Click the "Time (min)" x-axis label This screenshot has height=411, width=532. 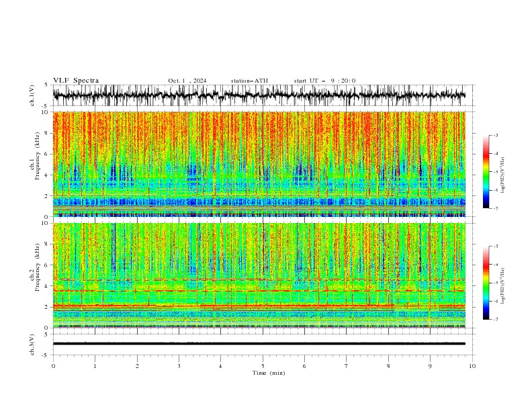(269, 373)
